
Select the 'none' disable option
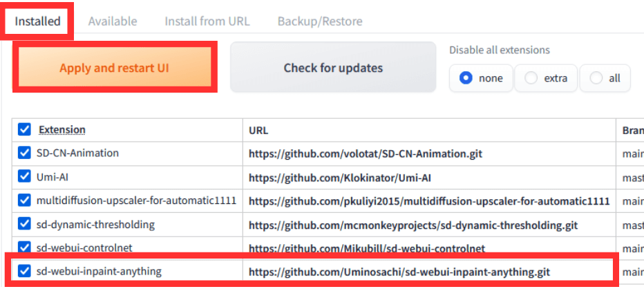(466, 78)
